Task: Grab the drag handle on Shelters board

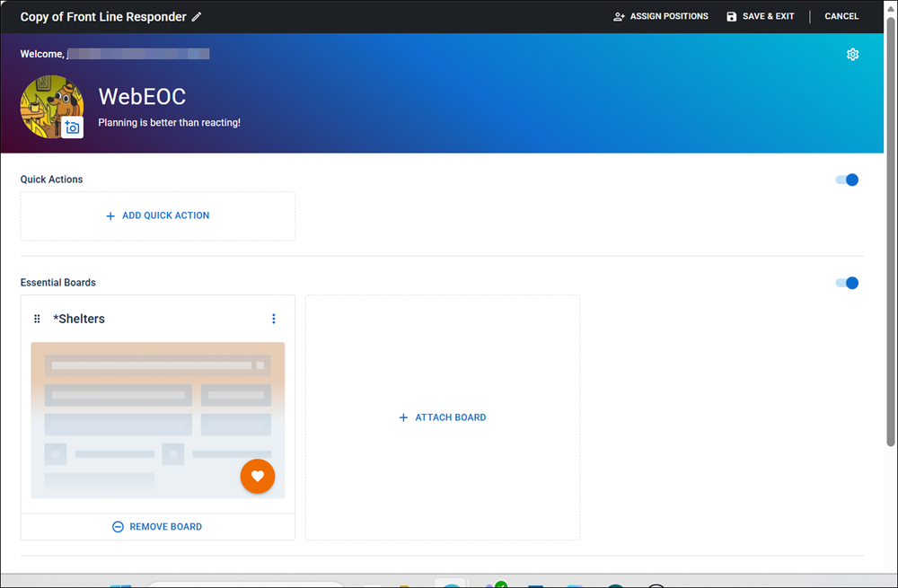Action: (37, 319)
